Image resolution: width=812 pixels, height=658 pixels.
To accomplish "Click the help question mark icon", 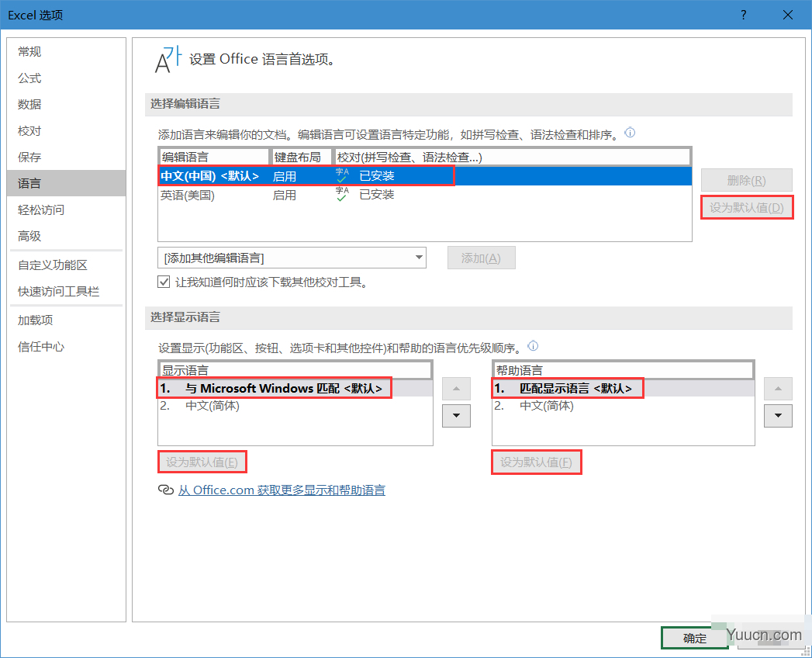I will tap(744, 15).
